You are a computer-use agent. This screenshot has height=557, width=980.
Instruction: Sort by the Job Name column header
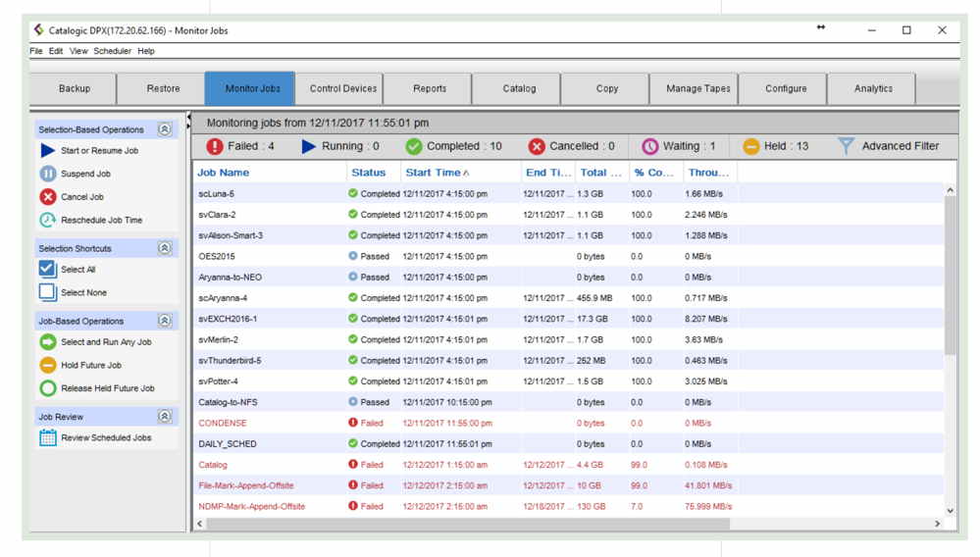click(x=270, y=173)
